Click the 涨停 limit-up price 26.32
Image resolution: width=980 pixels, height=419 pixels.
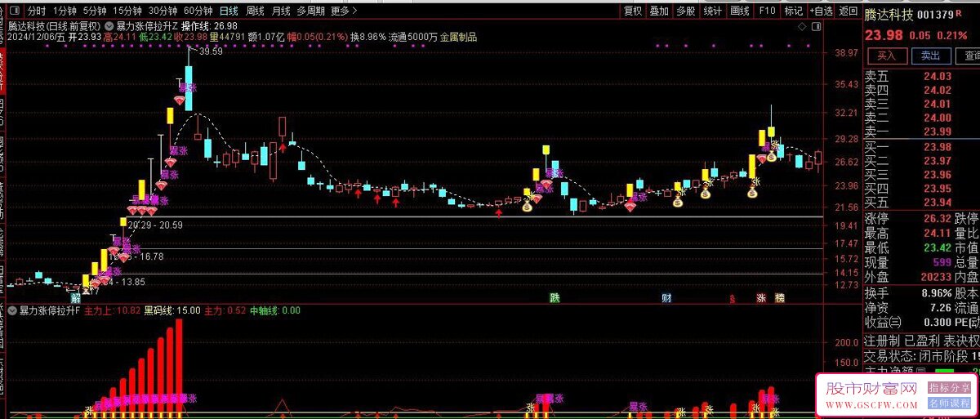click(x=938, y=219)
